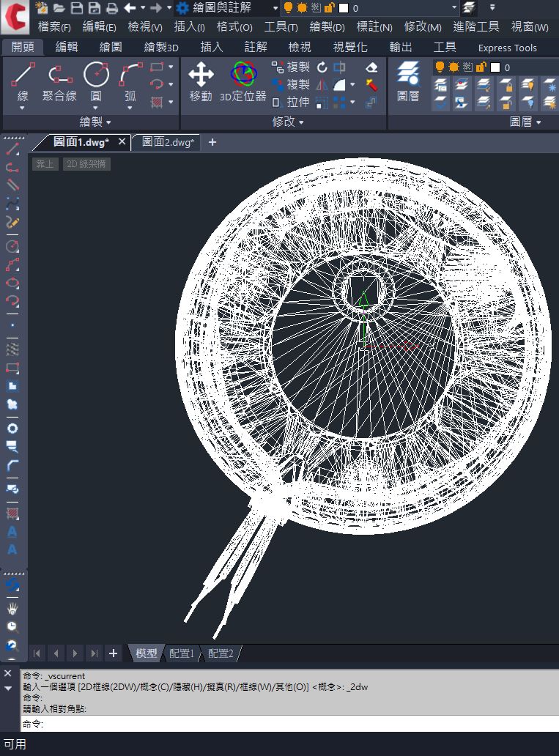Customize quick access toolbar dropdown arrow
Image resolution: width=559 pixels, height=756 pixels.
coord(492,8)
